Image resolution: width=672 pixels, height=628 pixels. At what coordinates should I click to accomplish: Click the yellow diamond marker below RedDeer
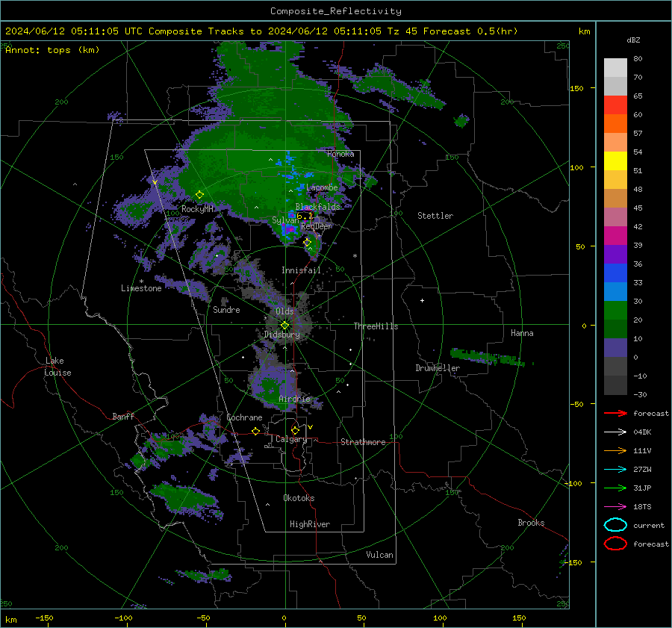pyautogui.click(x=307, y=243)
